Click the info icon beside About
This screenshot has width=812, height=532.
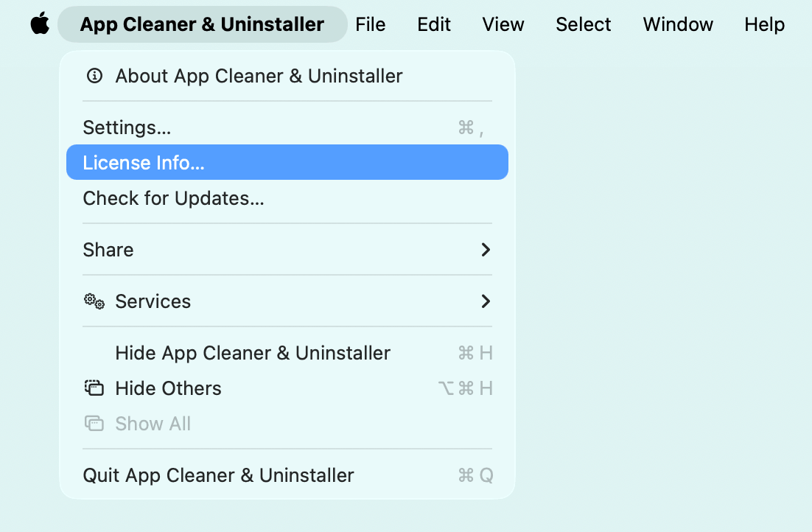94,75
